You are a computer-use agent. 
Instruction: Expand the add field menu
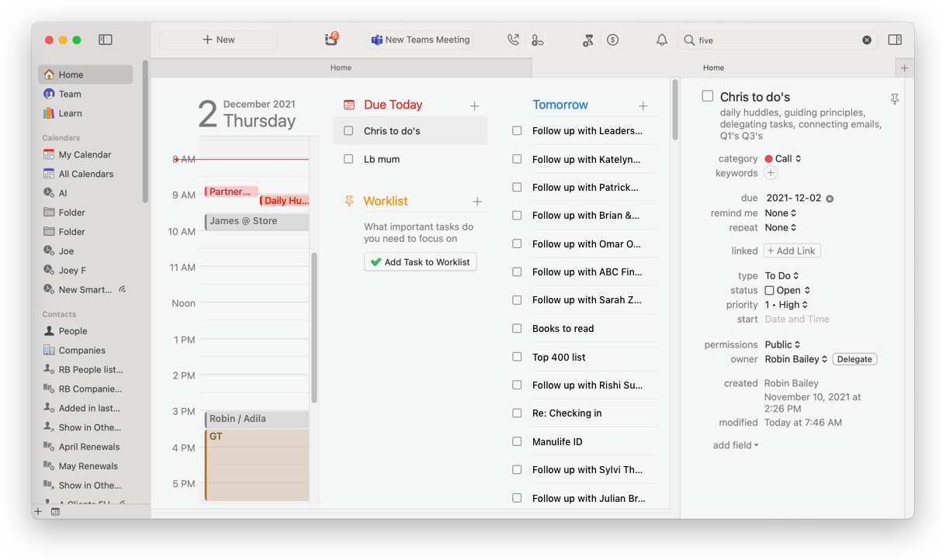click(736, 445)
